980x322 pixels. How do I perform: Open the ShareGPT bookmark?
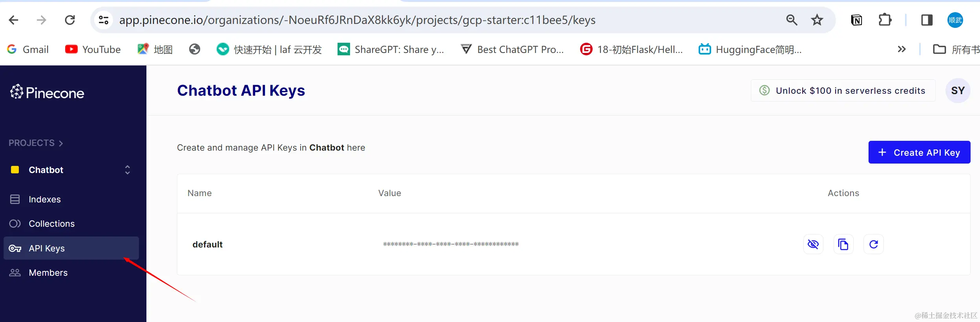point(391,49)
